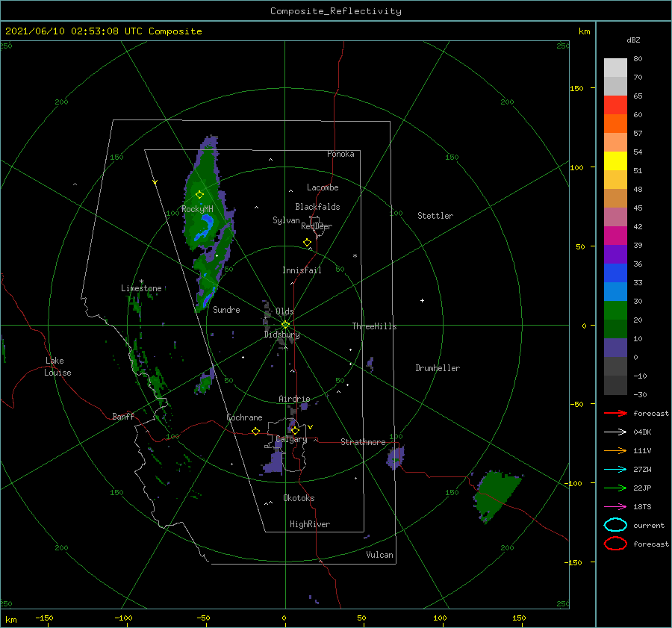Click the Lacombe town label
Screen dimensions: 672x628
(x=323, y=187)
